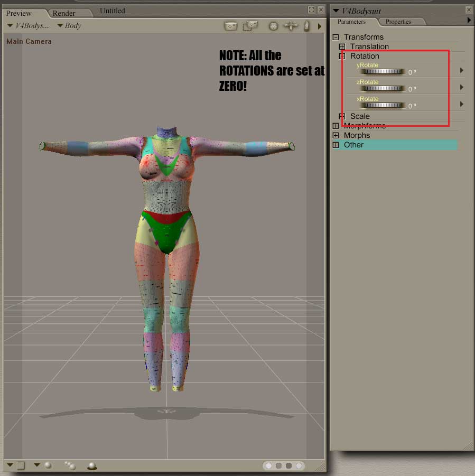The image size is (475, 476).
Task: Open the Preview window options arrow
Action: coord(319,26)
